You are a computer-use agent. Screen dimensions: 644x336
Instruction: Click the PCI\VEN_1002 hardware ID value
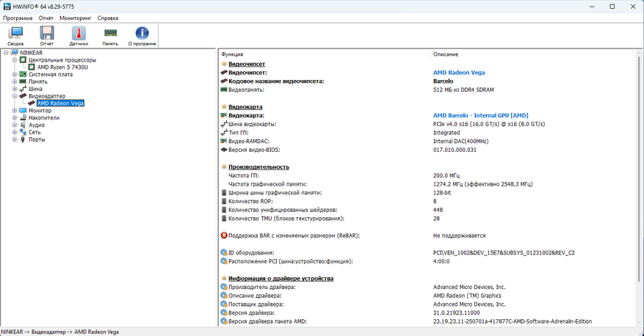tap(504, 252)
